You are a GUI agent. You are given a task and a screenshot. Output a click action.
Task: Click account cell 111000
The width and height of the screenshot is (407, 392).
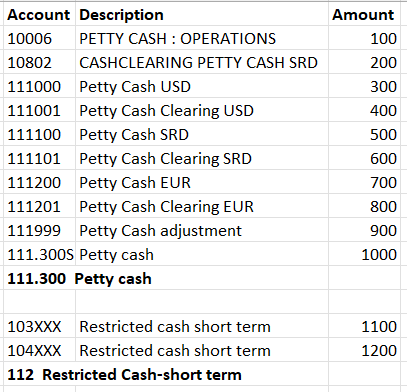[x=40, y=86]
